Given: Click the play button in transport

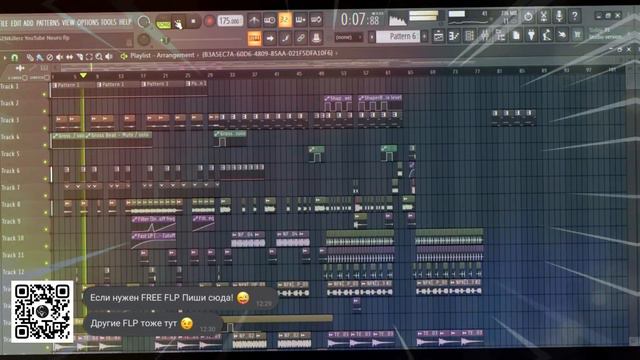Looking at the screenshot, I should pos(178,23).
